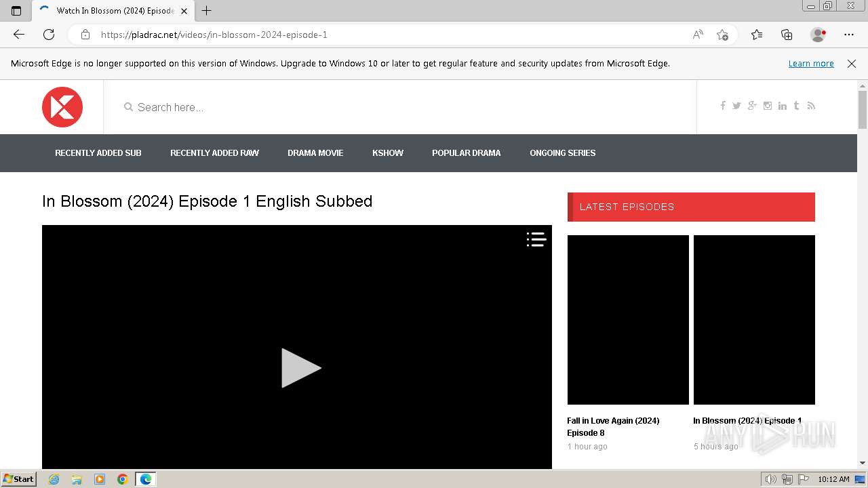This screenshot has width=868, height=488.
Task: Open LinkedIn social icon in header
Action: (783, 106)
